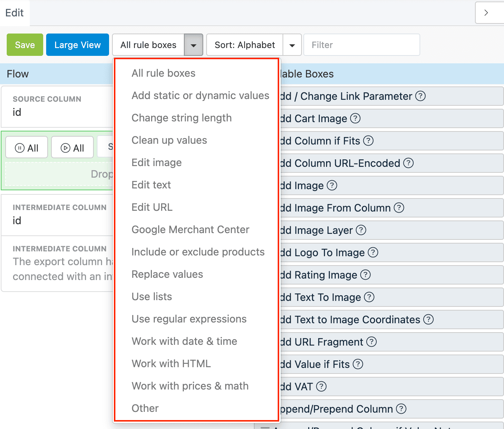This screenshot has height=429, width=504.
Task: Open the Edit tab
Action: [15, 13]
